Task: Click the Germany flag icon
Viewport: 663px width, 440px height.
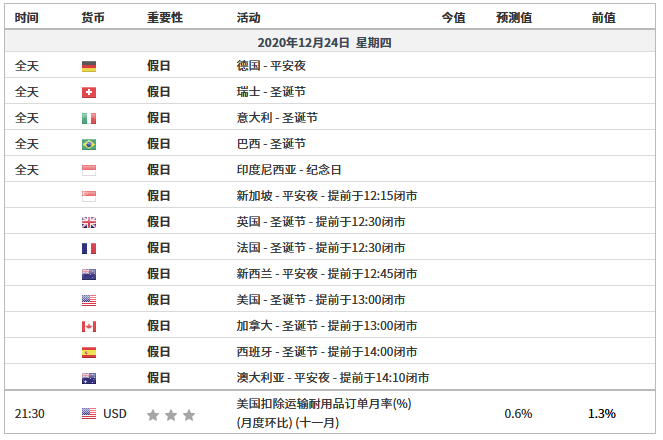Action: tap(89, 66)
